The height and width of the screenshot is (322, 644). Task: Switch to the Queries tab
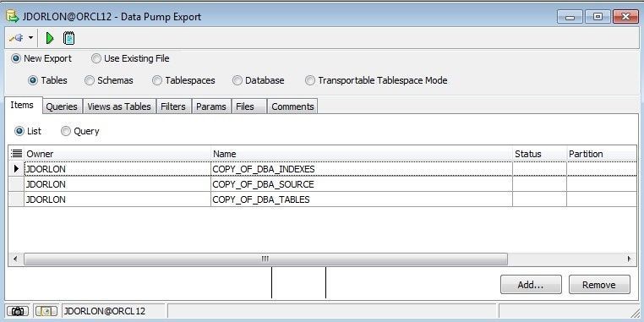62,106
